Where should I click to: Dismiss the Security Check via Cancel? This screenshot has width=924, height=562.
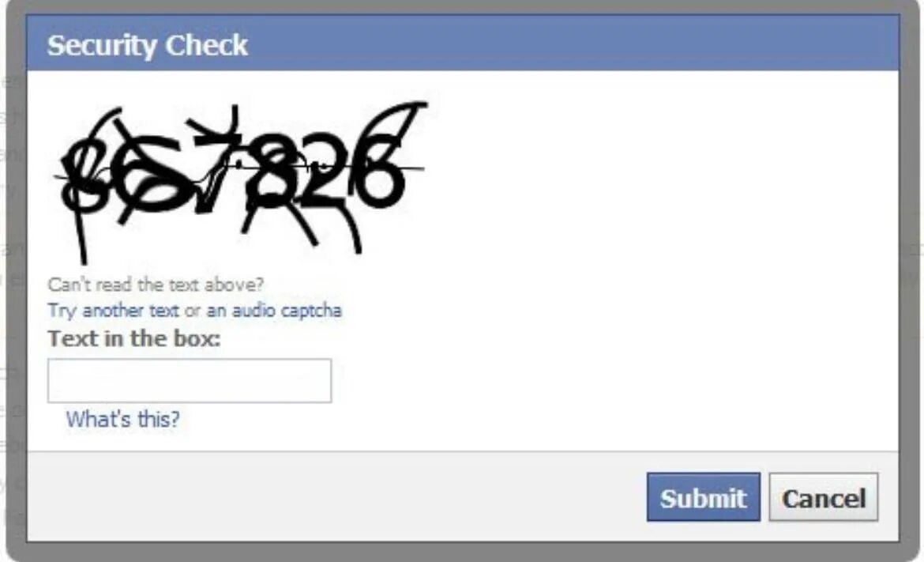(x=823, y=497)
